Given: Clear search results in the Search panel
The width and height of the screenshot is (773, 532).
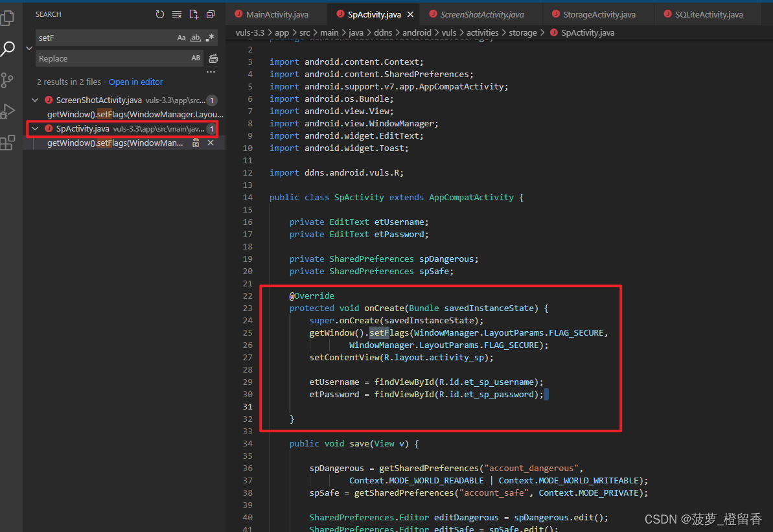Looking at the screenshot, I should pyautogui.click(x=176, y=14).
